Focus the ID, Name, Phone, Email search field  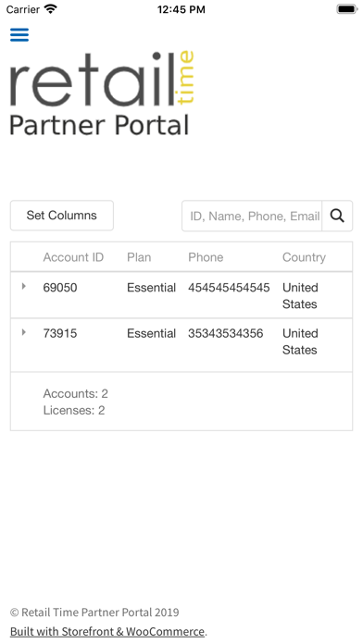(x=252, y=216)
